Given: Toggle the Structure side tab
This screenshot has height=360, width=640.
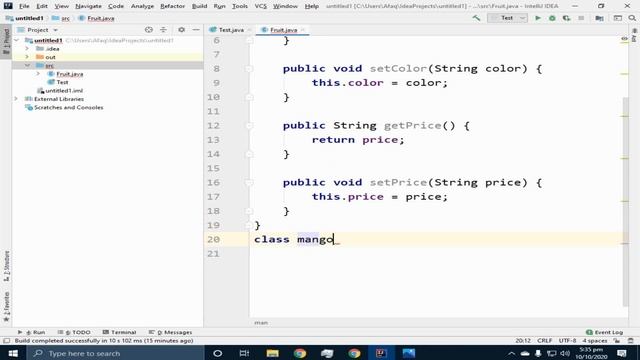Looking at the screenshot, I should pyautogui.click(x=6, y=266).
